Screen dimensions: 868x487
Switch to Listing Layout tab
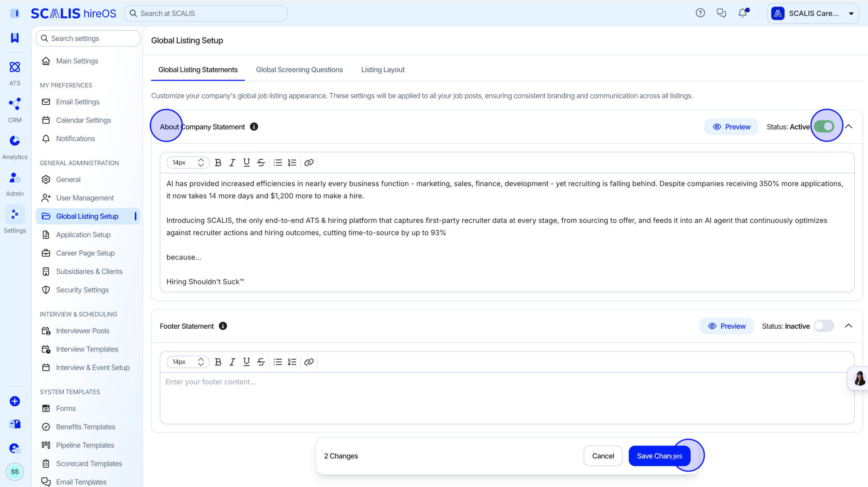point(383,70)
